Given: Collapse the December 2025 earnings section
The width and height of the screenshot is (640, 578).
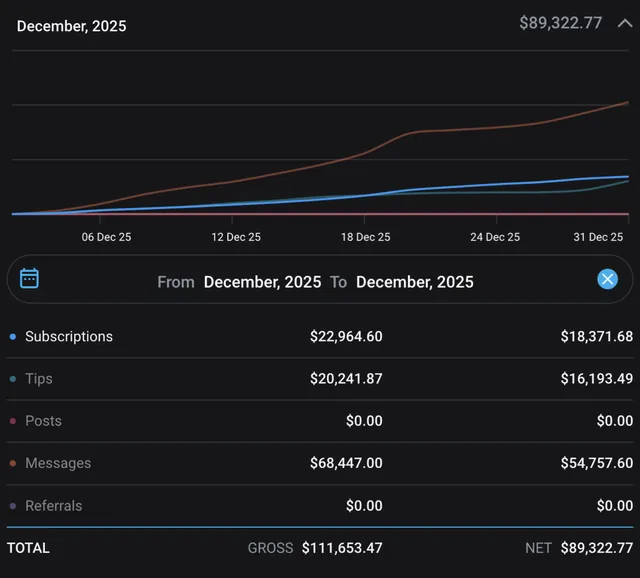Looking at the screenshot, I should pos(624,23).
